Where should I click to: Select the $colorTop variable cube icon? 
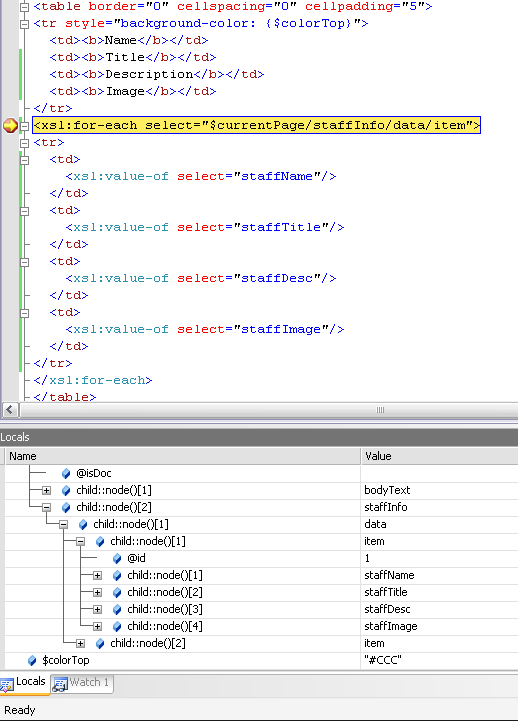point(32,661)
